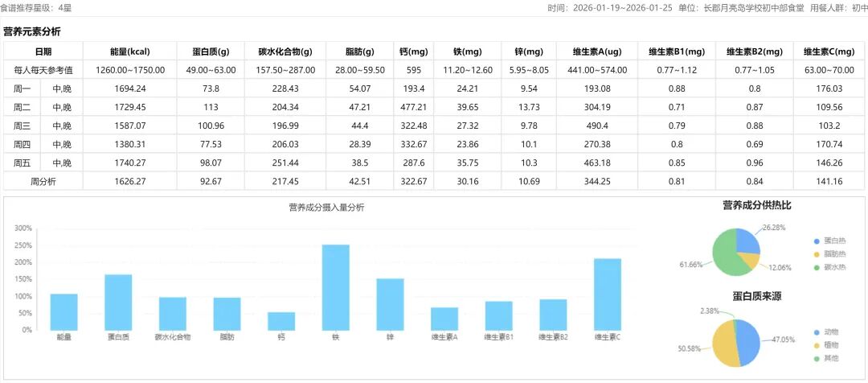Toggle the 植物 legend item

pos(826,345)
